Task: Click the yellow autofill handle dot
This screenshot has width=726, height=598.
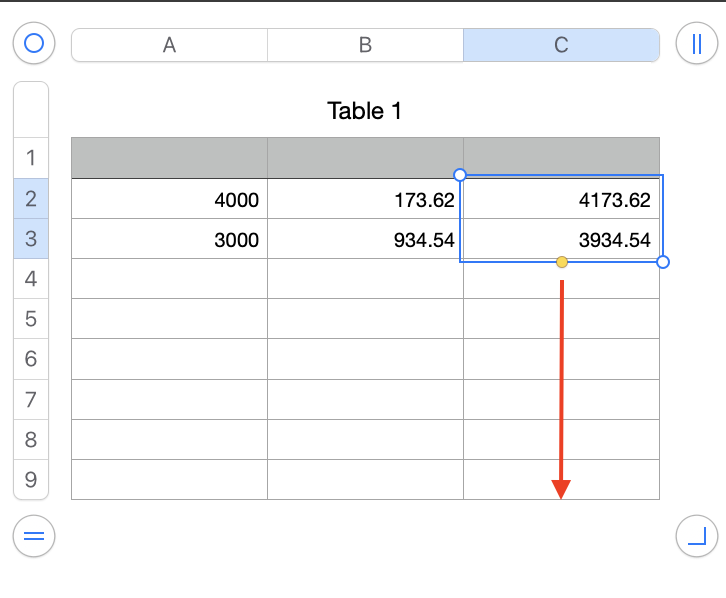Action: pyautogui.click(x=562, y=262)
